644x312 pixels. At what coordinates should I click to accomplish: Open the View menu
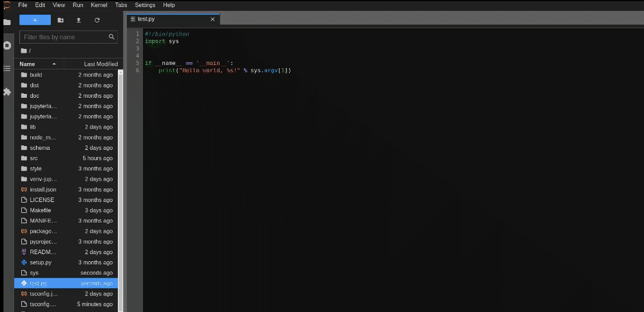tap(59, 5)
